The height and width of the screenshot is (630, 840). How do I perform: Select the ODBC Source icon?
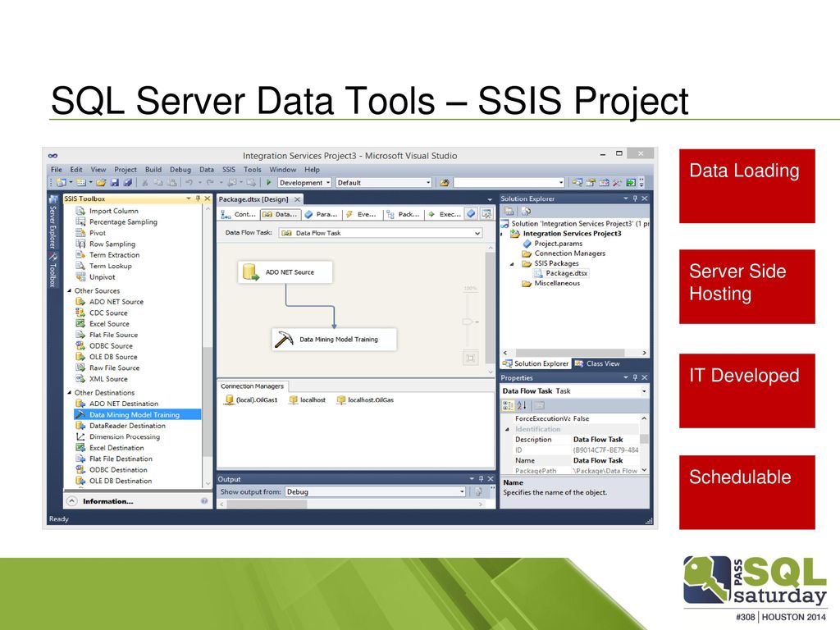coord(80,345)
